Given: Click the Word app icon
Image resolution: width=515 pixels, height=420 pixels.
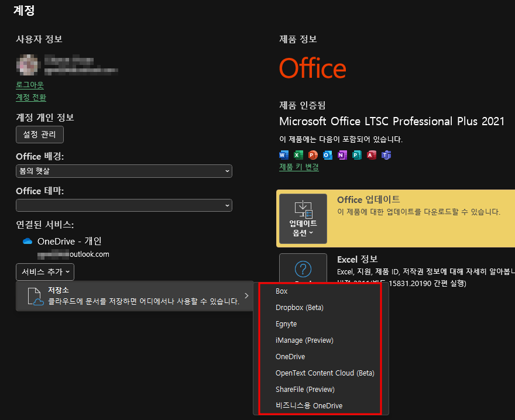Looking at the screenshot, I should pyautogui.click(x=284, y=154).
